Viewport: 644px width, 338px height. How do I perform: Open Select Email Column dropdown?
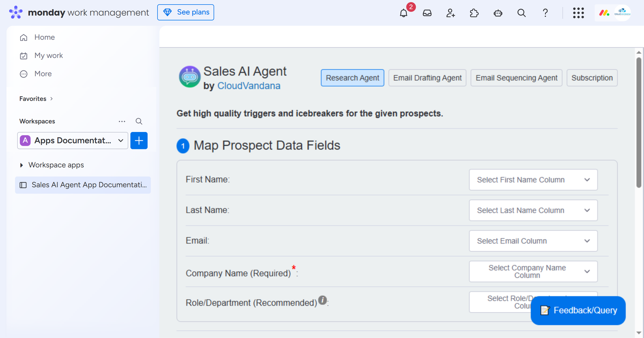(533, 241)
